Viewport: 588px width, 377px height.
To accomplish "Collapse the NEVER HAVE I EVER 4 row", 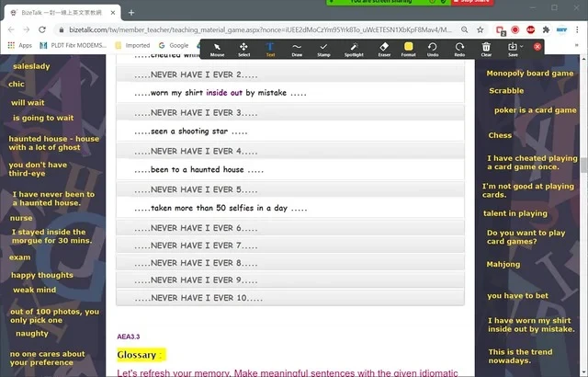I will coord(290,151).
